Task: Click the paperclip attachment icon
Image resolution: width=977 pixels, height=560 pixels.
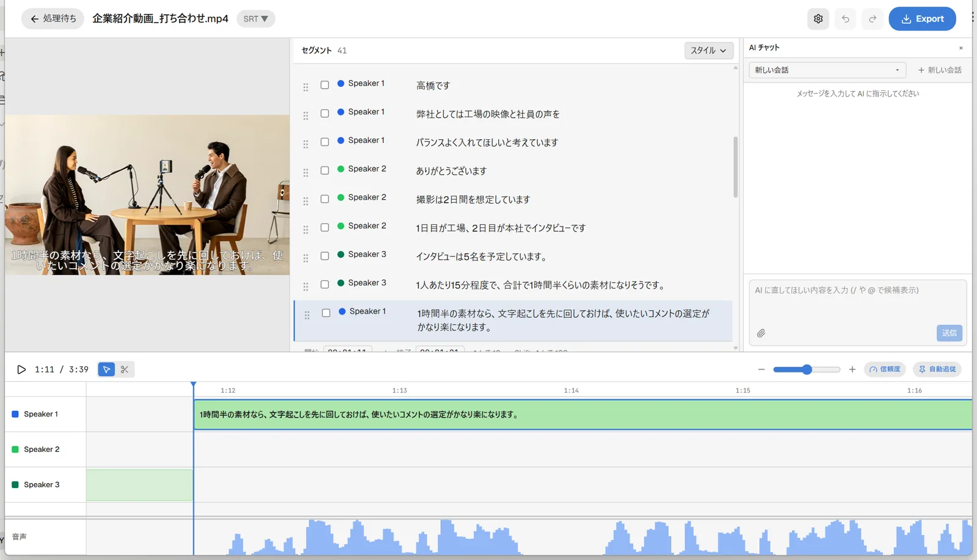Action: [x=761, y=333]
